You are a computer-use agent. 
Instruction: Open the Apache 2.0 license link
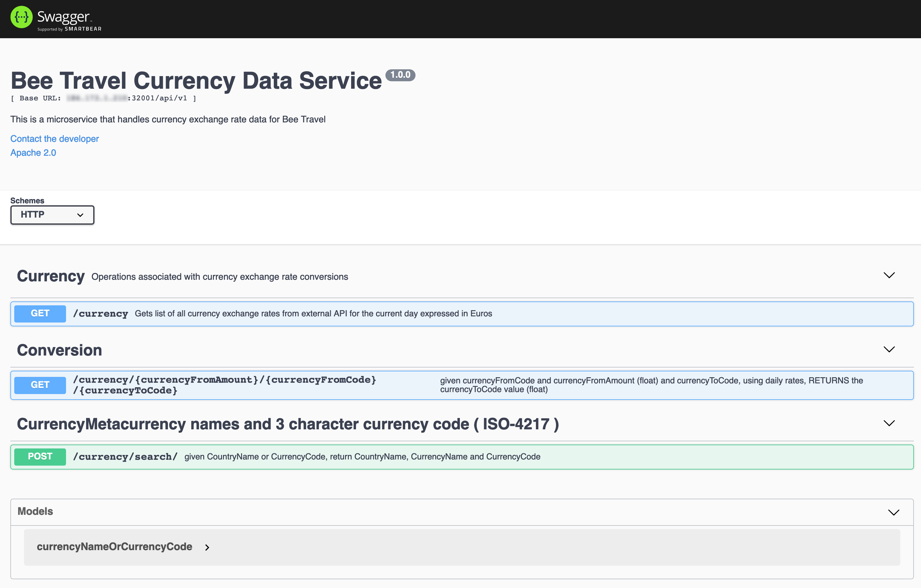pyautogui.click(x=33, y=153)
